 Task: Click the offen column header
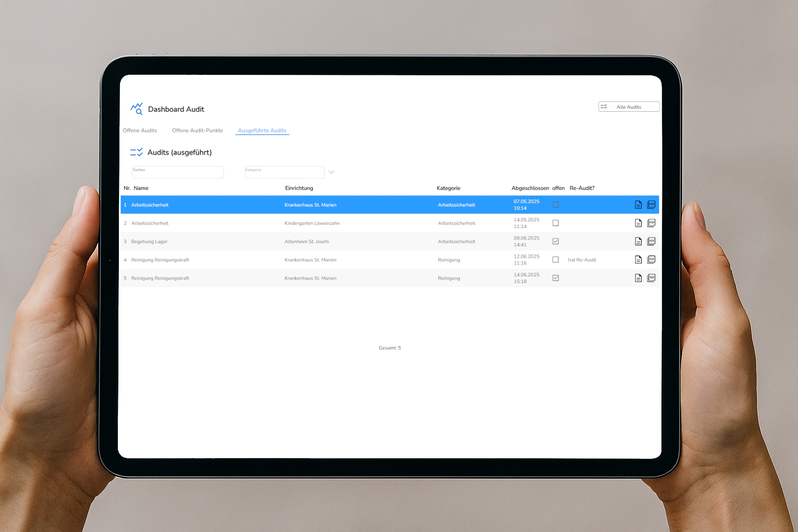point(558,188)
